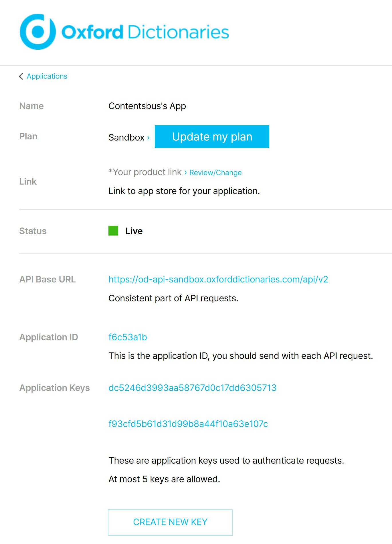Viewport: 392px width, 544px height.
Task: Click the Oxford Dictionaries wordmark text
Action: pyautogui.click(x=145, y=32)
